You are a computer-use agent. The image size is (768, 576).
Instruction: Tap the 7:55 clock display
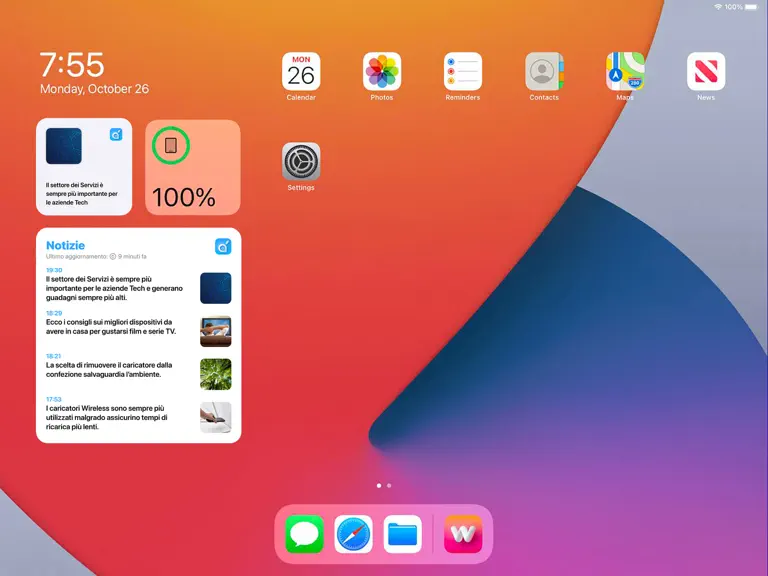pyautogui.click(x=72, y=65)
